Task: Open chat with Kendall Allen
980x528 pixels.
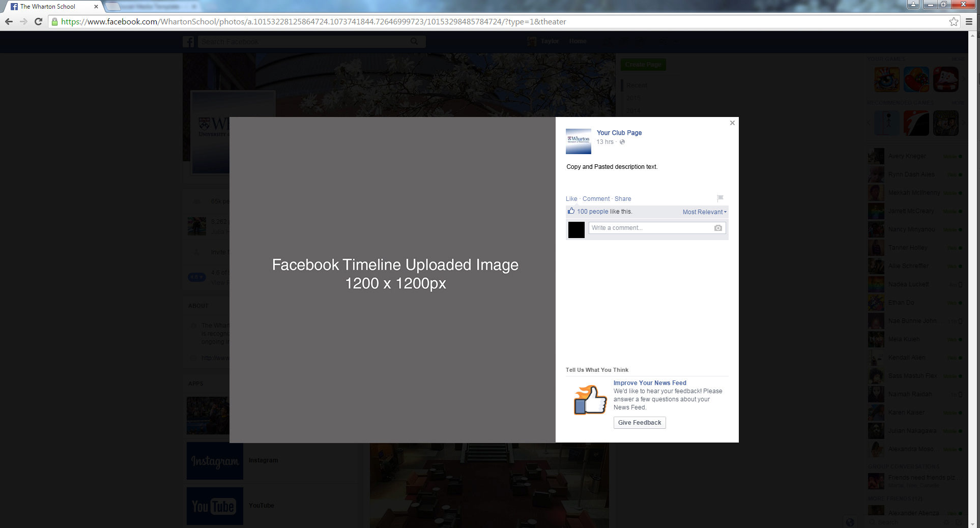Action: (x=916, y=358)
